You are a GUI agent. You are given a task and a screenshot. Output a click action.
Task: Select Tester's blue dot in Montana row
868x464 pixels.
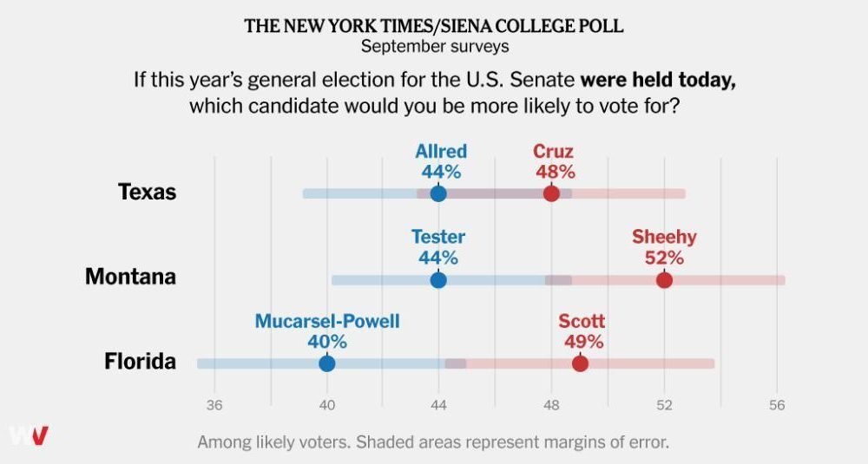(438, 280)
